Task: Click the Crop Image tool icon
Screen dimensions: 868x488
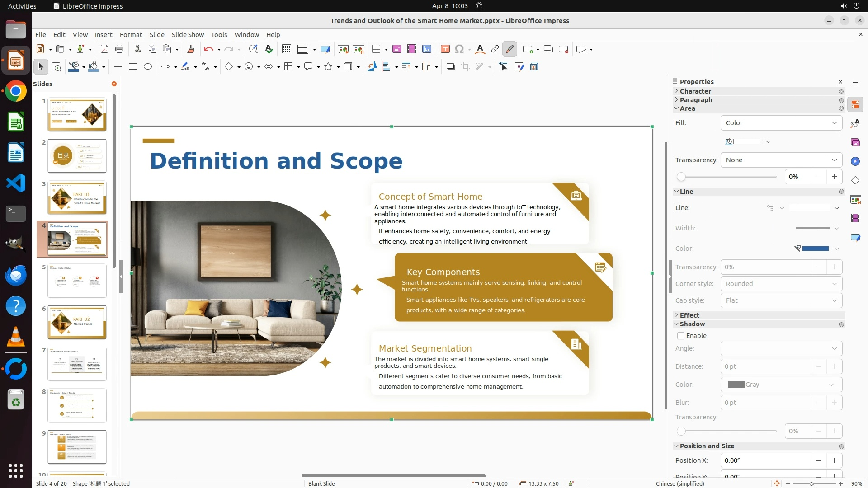Action: click(x=465, y=67)
